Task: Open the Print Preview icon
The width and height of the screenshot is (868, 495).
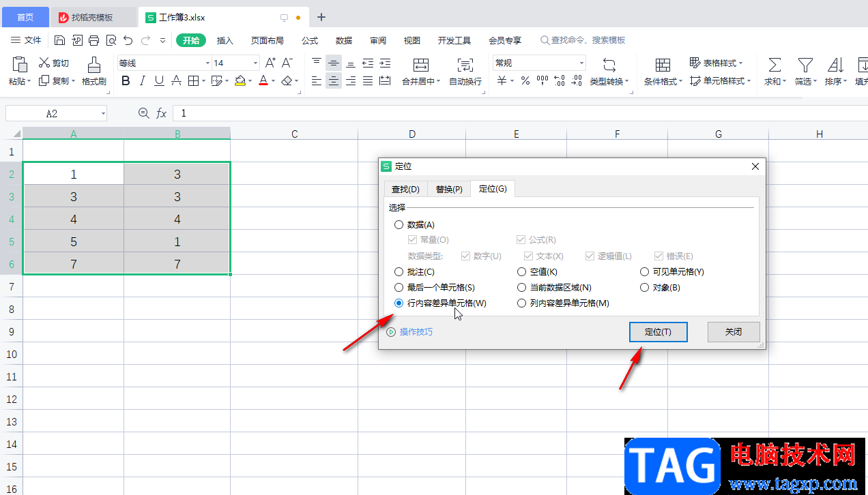Action: 111,40
